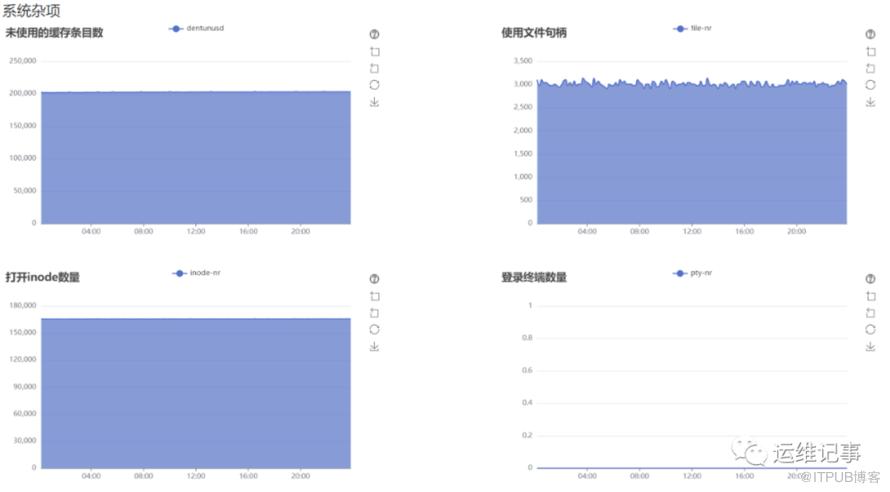Select area zoom on the inode-nr chart
The height and width of the screenshot is (492, 890).
point(375,296)
